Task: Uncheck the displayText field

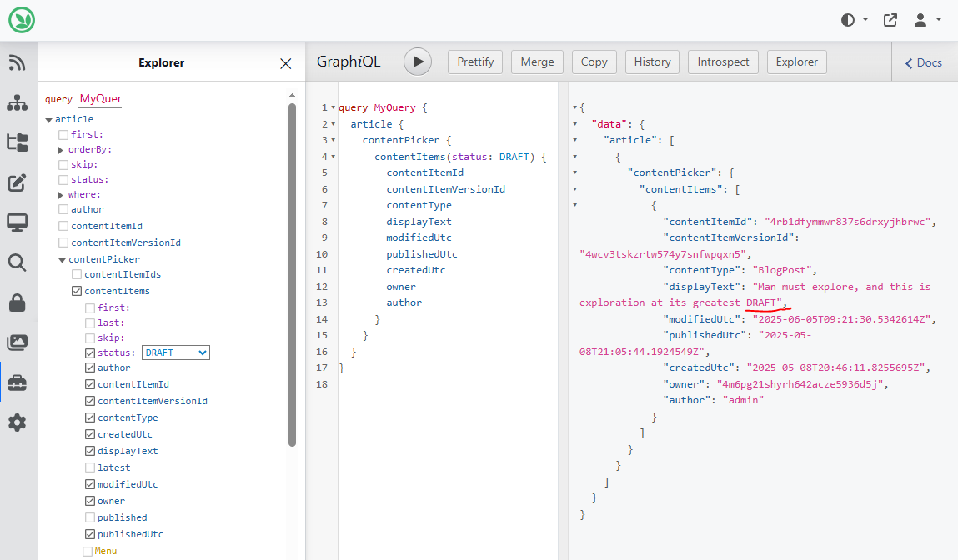Action: click(x=90, y=452)
